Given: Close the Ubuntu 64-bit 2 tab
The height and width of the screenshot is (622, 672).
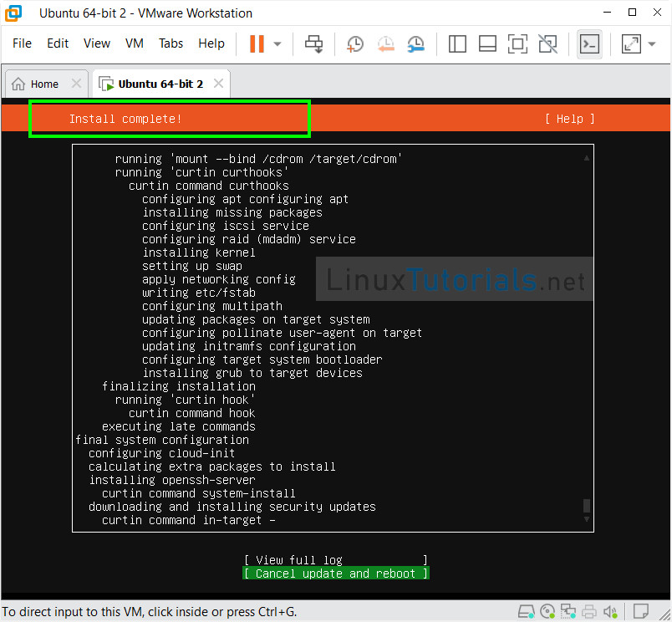Looking at the screenshot, I should (219, 83).
